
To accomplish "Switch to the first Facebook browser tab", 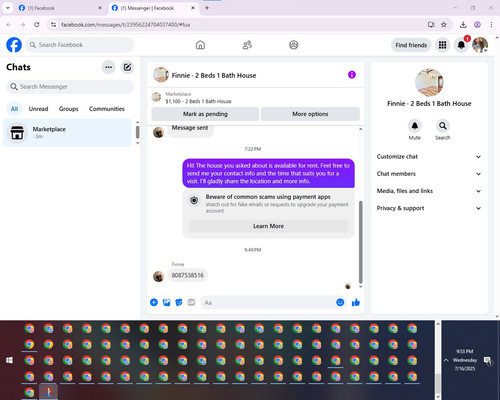I will point(60,8).
